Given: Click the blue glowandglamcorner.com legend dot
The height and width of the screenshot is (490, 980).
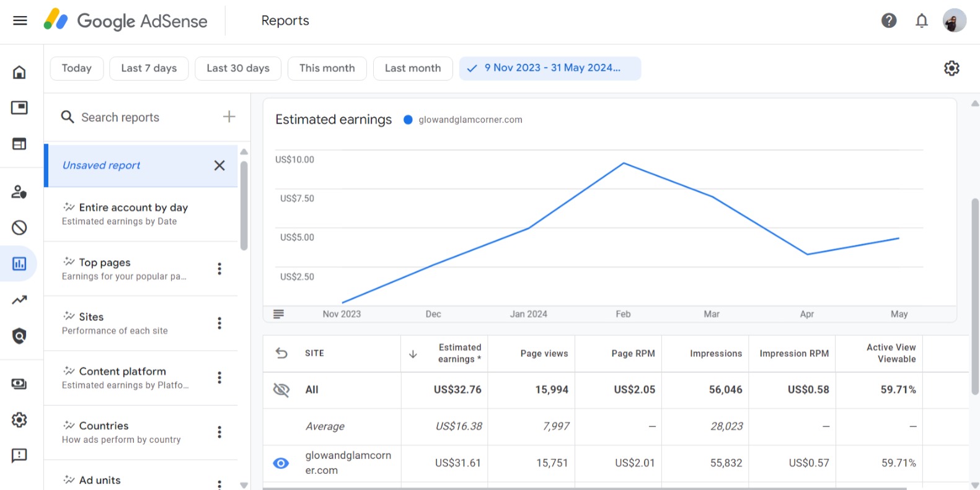Looking at the screenshot, I should (x=408, y=120).
